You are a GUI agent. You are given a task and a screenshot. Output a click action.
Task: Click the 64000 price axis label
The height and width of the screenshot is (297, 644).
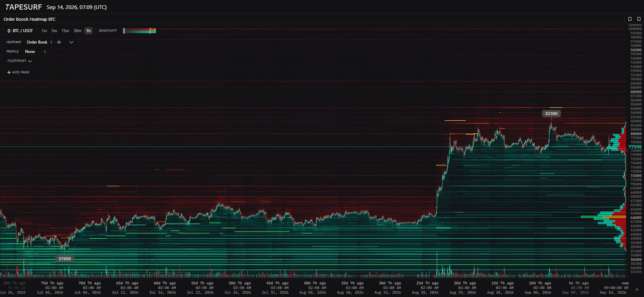click(x=636, y=218)
